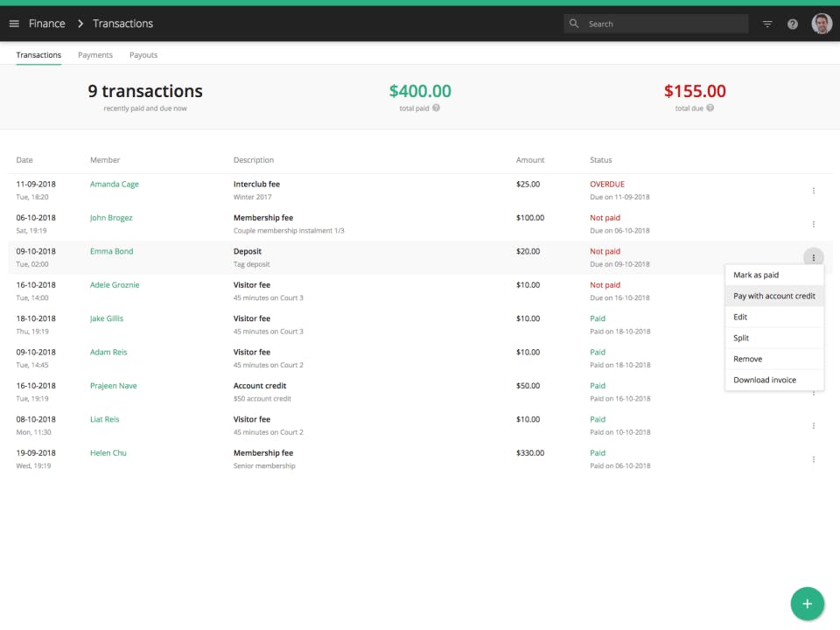Click the Deposit description text

[x=248, y=251]
